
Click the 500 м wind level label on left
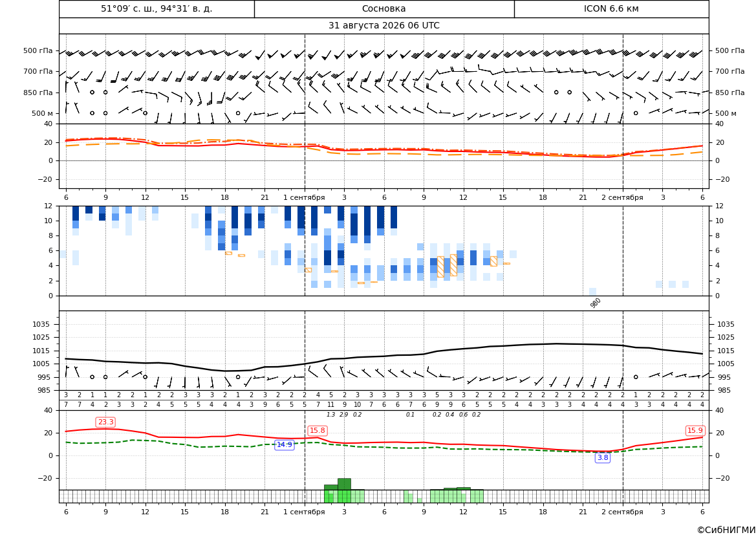click(x=43, y=113)
